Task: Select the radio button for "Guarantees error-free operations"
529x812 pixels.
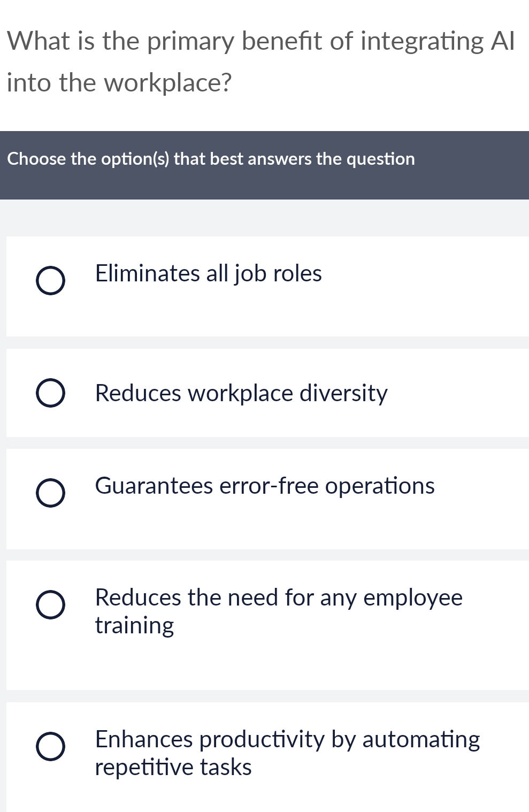Action: (x=51, y=492)
